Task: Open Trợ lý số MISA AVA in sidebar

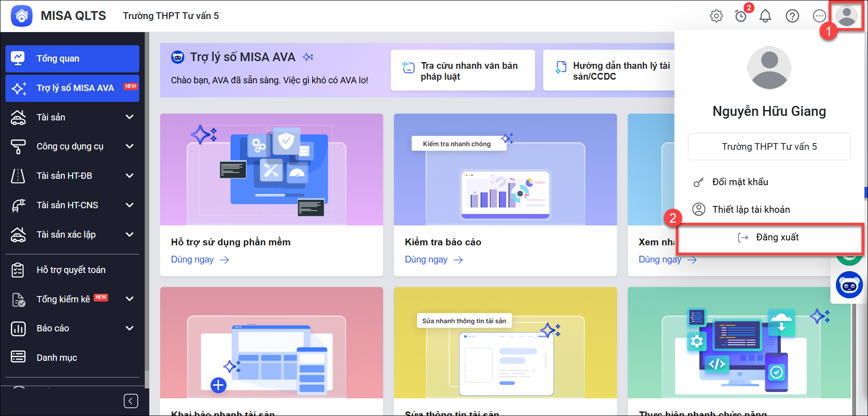Action: click(72, 88)
